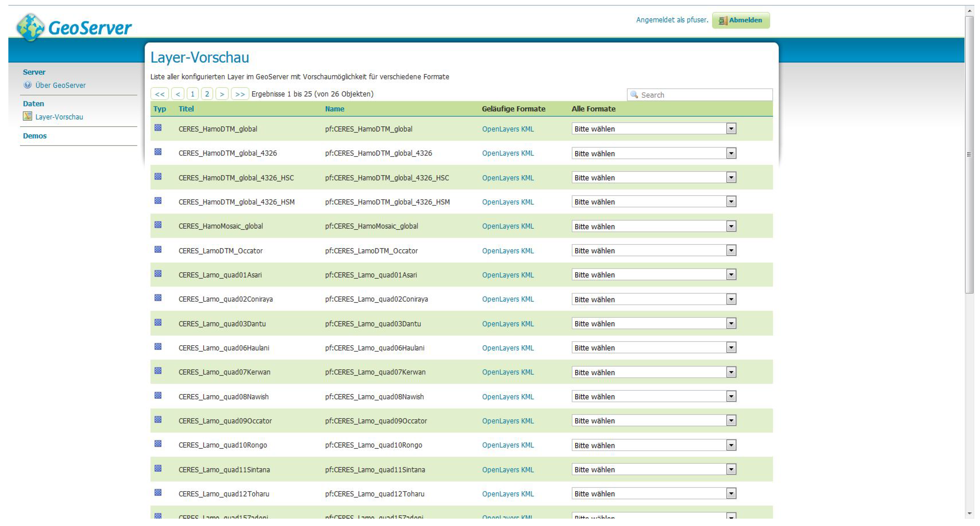Click raster icon beside CERES_LamoDTM_Occator
The width and height of the screenshot is (980, 526).
click(x=158, y=250)
